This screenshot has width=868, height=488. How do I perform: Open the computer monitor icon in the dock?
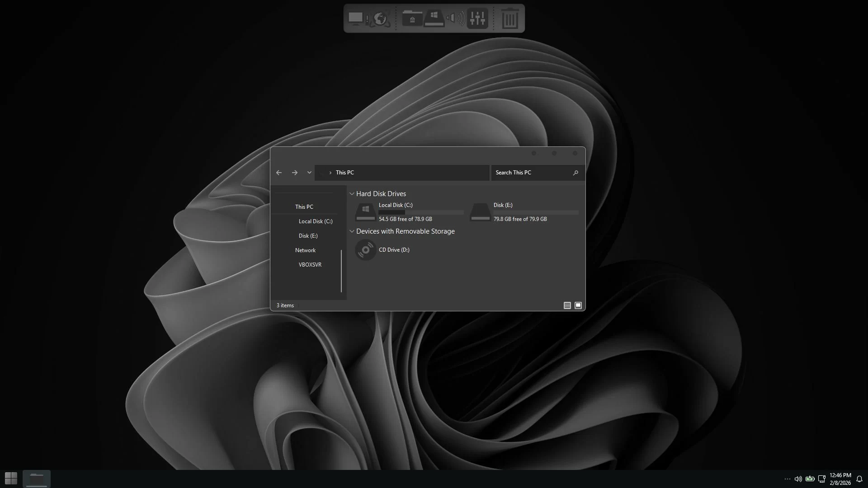356,19
